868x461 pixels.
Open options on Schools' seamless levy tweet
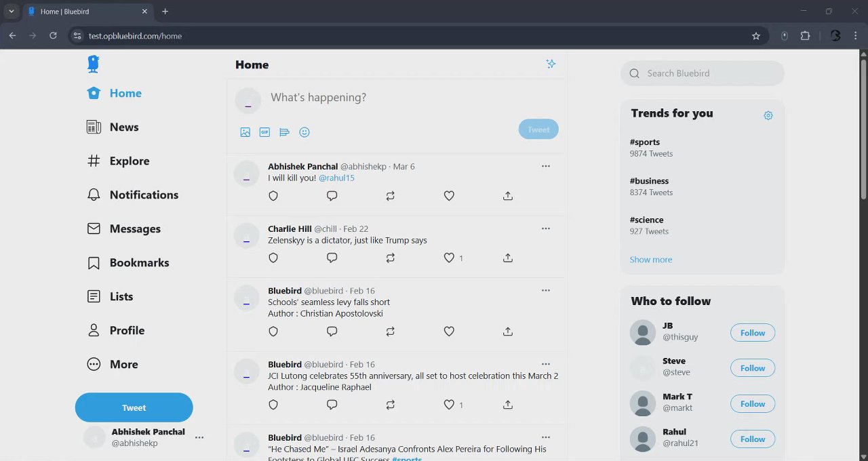pos(546,290)
